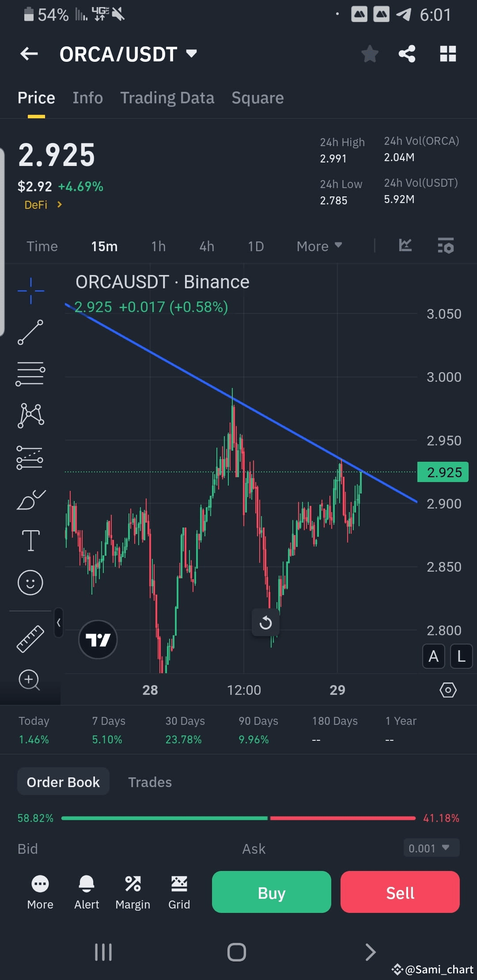Viewport: 477px width, 980px height.
Task: Open the emoji icons tool
Action: point(30,583)
